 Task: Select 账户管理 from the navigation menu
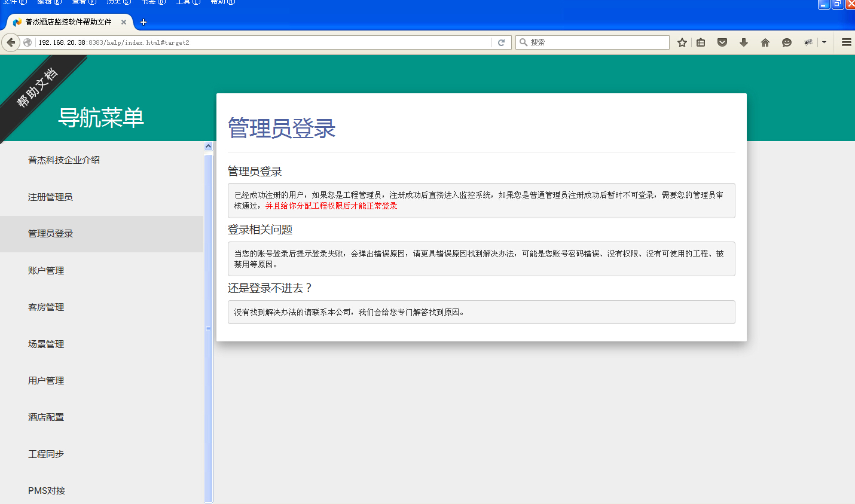click(x=46, y=271)
